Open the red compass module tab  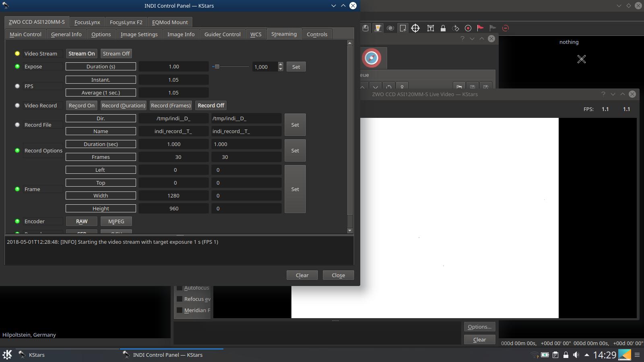tap(372, 58)
